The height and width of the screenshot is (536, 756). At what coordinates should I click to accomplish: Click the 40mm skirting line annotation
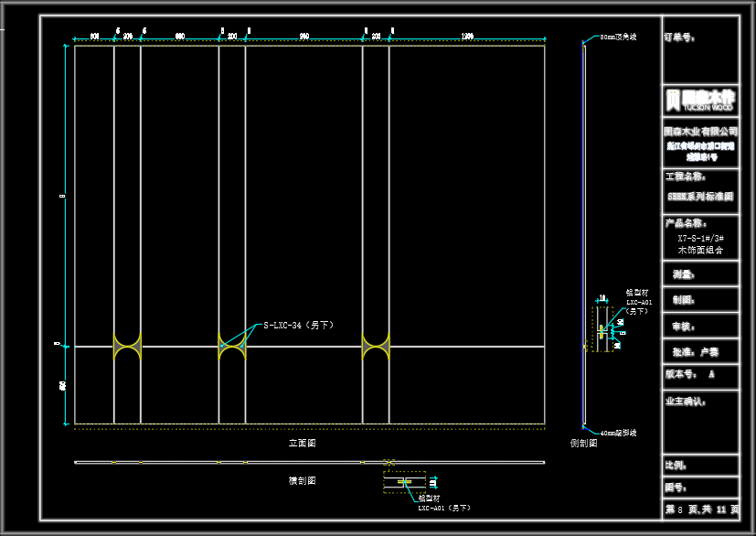617,432
